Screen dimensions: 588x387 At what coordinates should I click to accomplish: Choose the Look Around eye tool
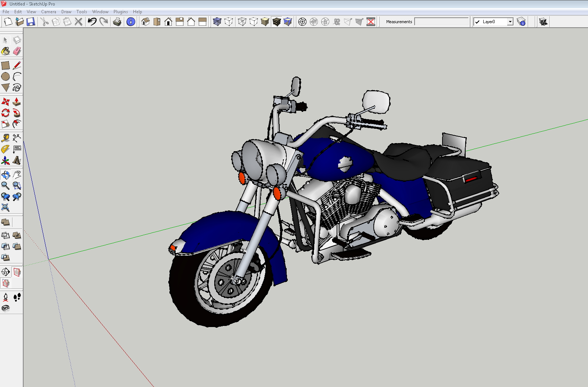[x=6, y=308]
